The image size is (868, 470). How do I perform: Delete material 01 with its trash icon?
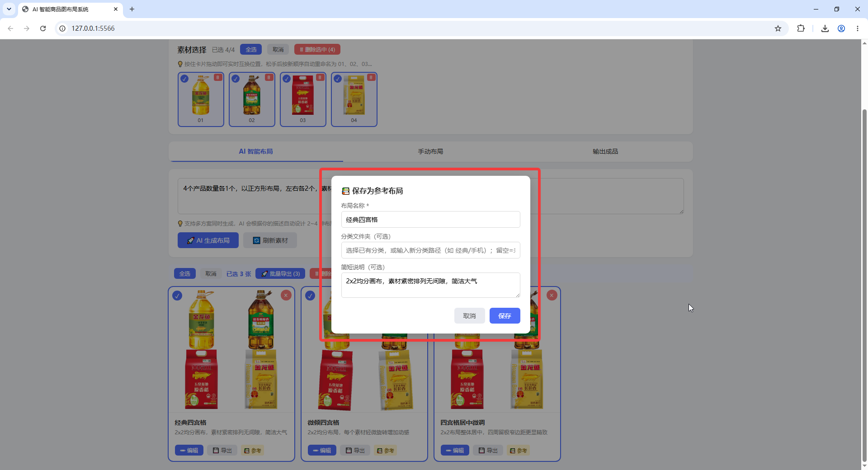pos(218,77)
